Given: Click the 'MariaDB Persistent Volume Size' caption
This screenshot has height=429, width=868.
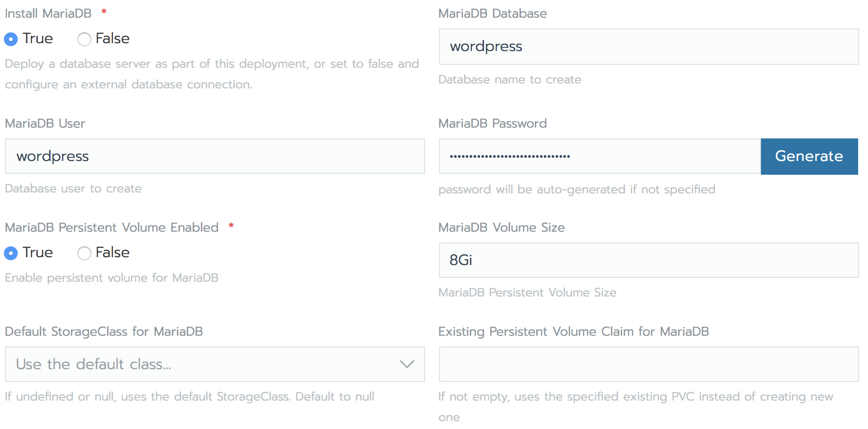Looking at the screenshot, I should 527,293.
